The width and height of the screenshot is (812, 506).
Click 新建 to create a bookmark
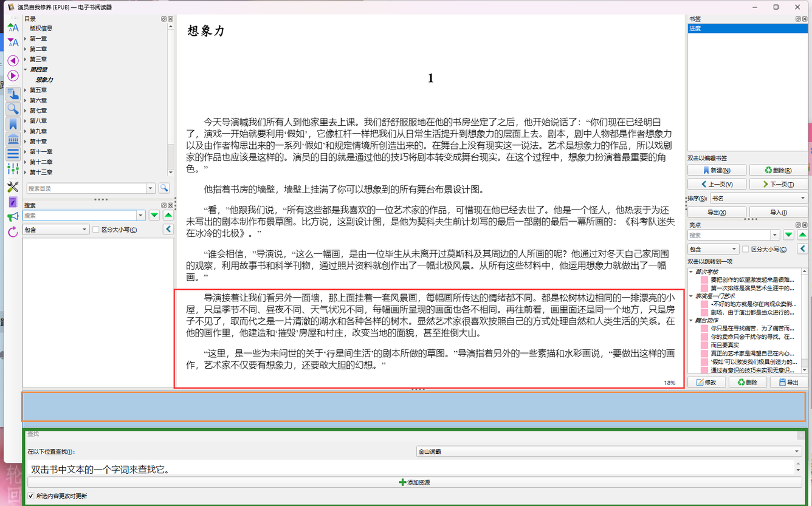717,170
